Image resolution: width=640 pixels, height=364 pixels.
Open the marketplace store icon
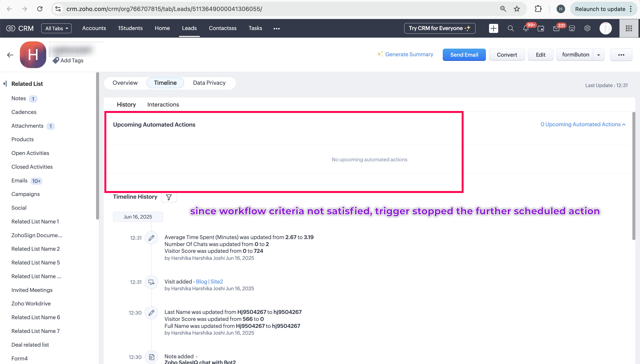pos(572,29)
